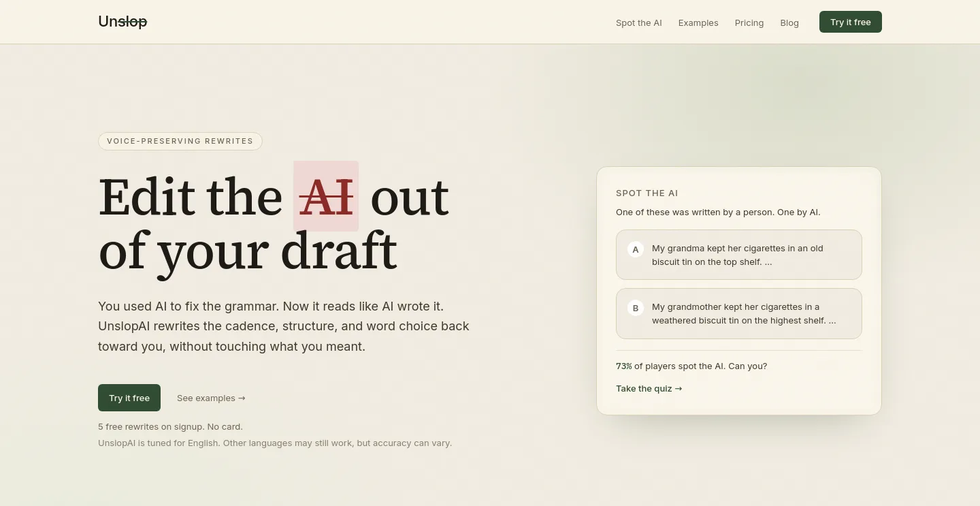Visit the Blog nav link
980x506 pixels.
click(x=789, y=22)
